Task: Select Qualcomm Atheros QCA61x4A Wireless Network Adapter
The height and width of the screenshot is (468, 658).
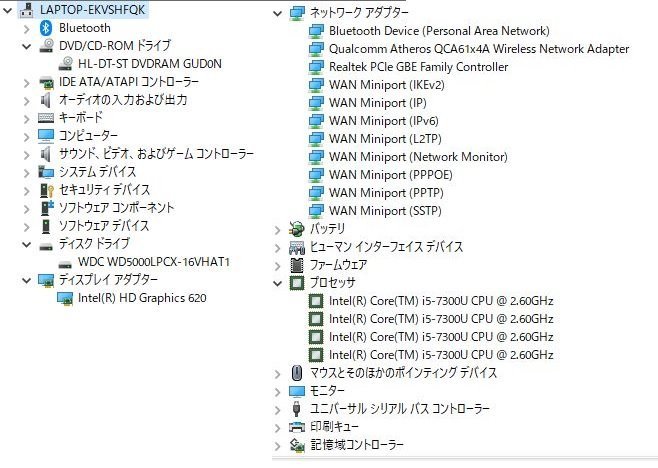Action: 479,49
